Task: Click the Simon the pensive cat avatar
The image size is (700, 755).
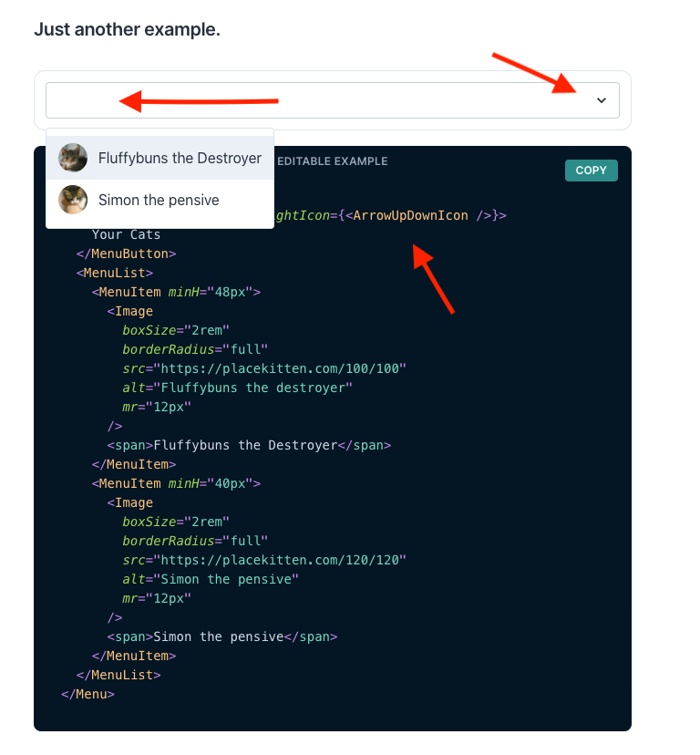Action: pos(73,200)
